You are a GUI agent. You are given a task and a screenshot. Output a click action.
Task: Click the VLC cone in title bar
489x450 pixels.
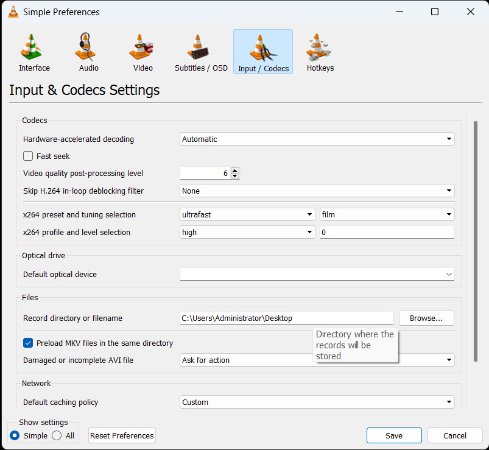pyautogui.click(x=13, y=12)
